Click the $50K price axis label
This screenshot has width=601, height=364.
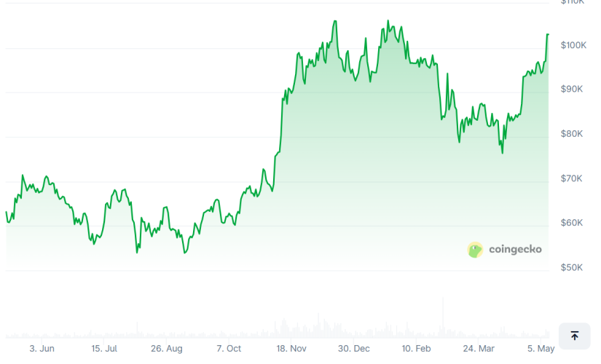tap(572, 267)
